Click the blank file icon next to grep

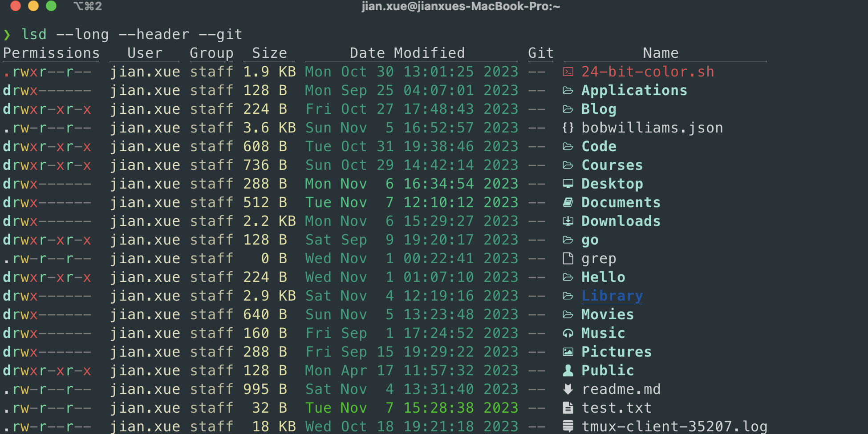click(568, 258)
